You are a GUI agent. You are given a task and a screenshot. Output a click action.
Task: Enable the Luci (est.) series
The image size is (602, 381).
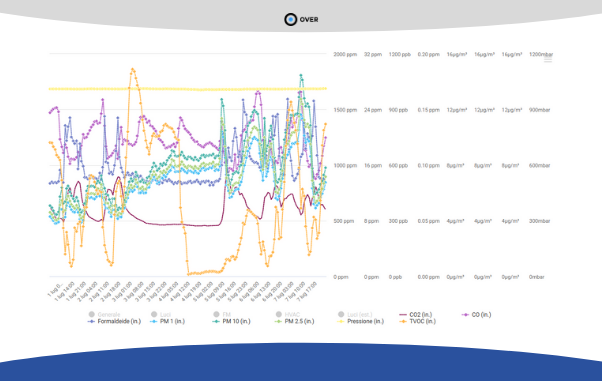coord(355,314)
